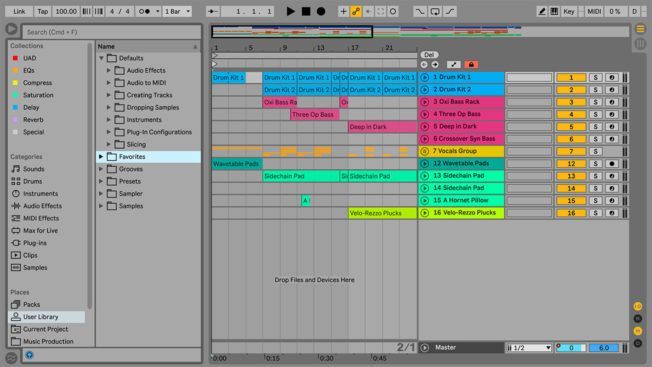Toggle Draw Mode pencil icon
This screenshot has height=367, width=652.
[542, 11]
